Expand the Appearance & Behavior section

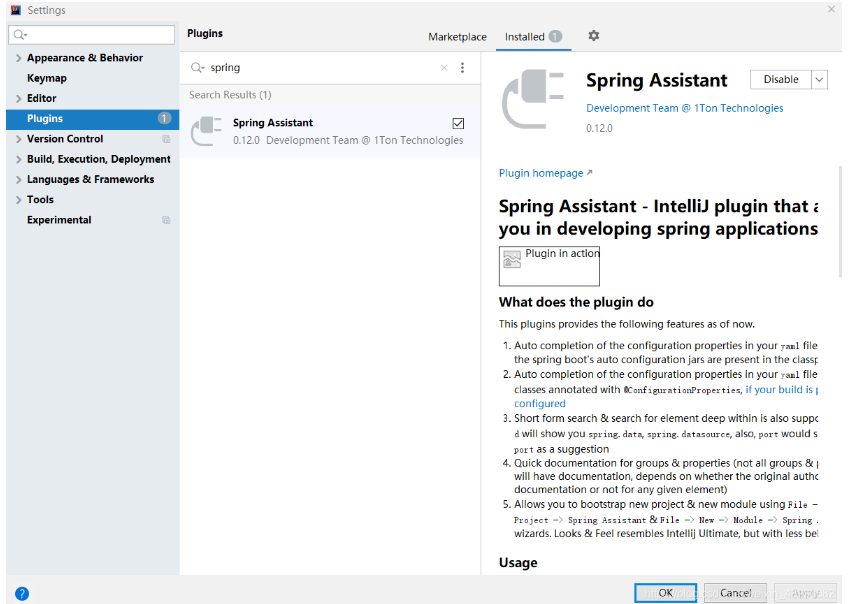coord(19,58)
